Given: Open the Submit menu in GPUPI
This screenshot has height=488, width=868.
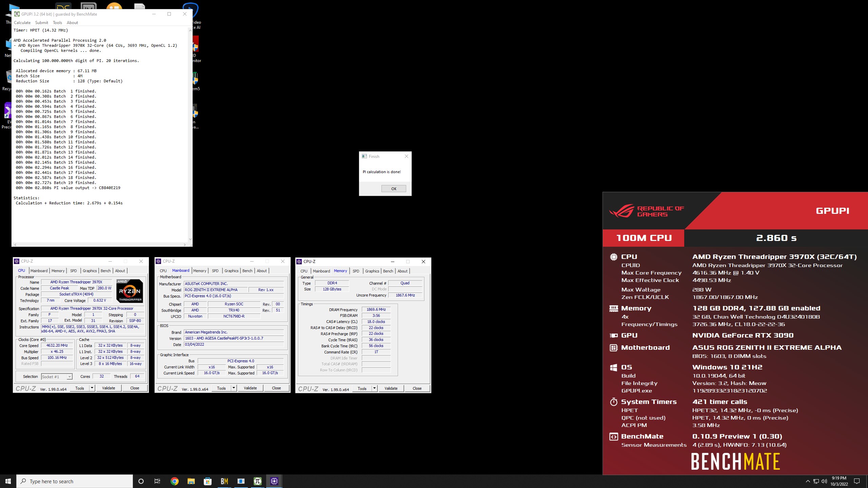Looking at the screenshot, I should tap(42, 23).
